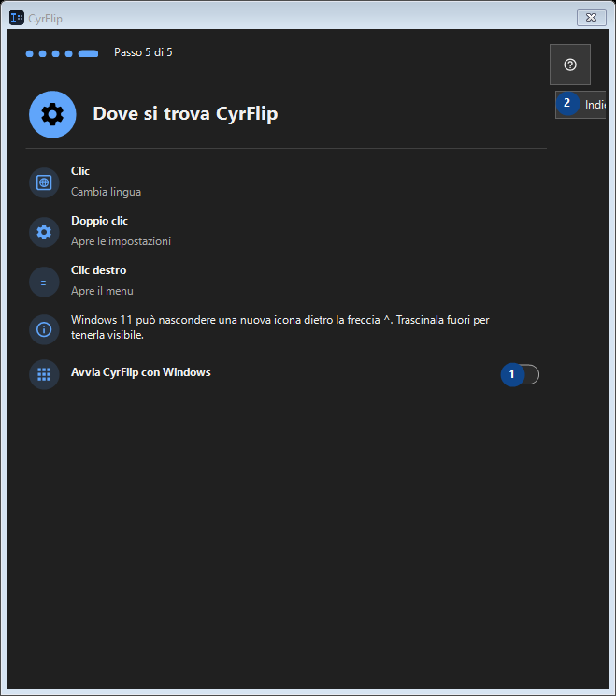This screenshot has height=696, width=616.
Task: Click the CyrFlip app icon in title bar
Action: point(17,18)
